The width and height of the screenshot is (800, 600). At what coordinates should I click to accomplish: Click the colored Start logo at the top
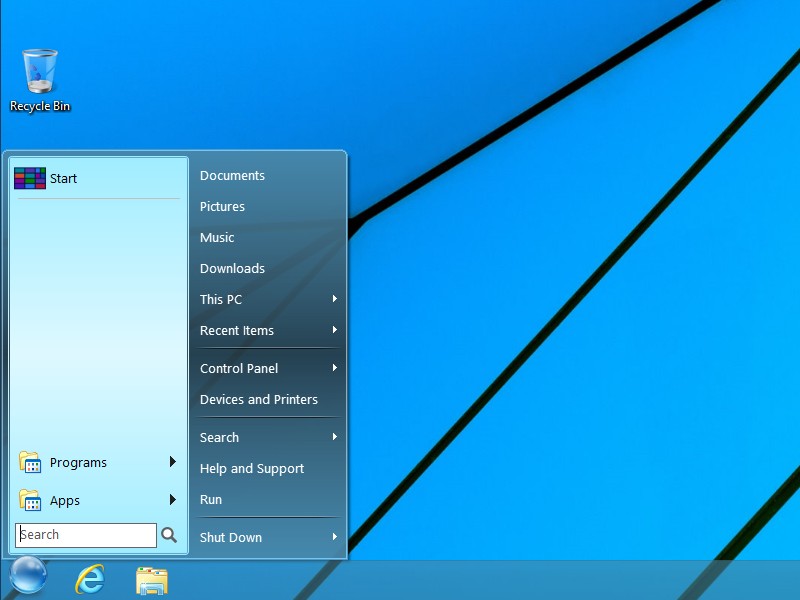(x=31, y=177)
